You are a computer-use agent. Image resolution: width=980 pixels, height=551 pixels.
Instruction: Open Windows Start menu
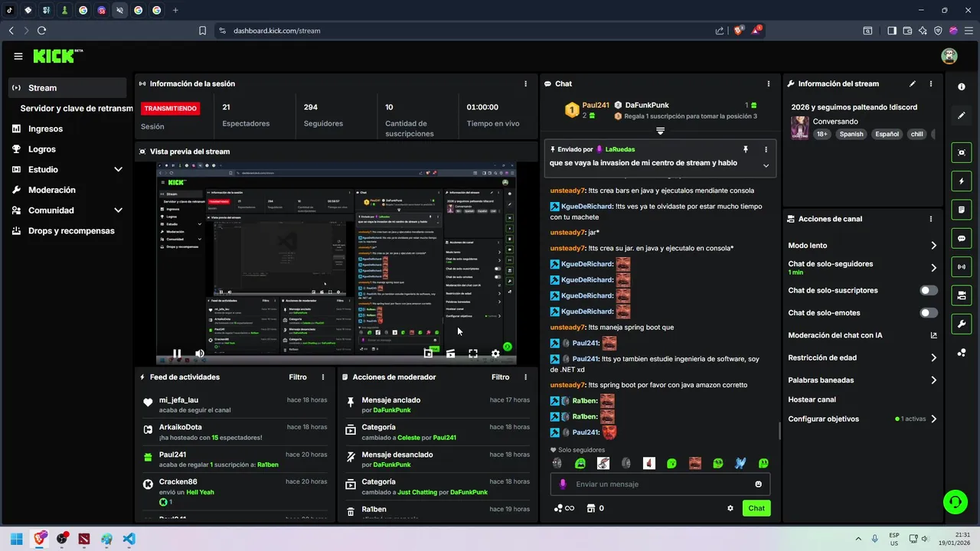(16, 539)
